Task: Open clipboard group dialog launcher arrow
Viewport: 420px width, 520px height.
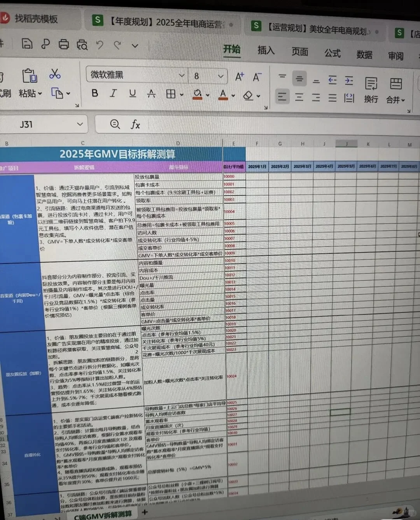Action: (x=77, y=105)
